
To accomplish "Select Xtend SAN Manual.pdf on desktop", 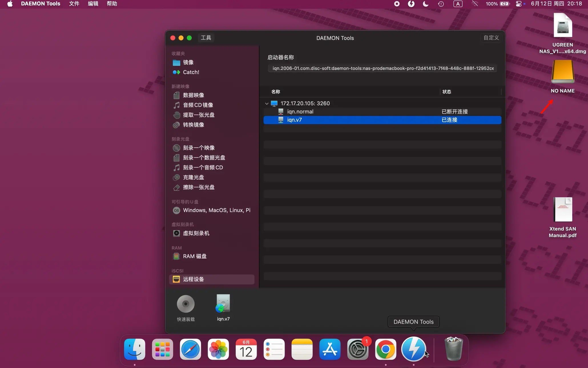I will (563, 218).
